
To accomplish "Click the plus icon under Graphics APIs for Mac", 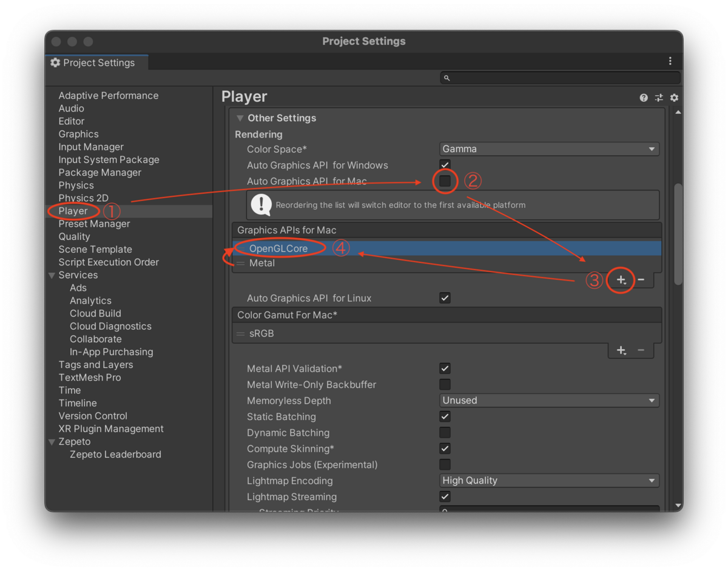I will pyautogui.click(x=620, y=280).
